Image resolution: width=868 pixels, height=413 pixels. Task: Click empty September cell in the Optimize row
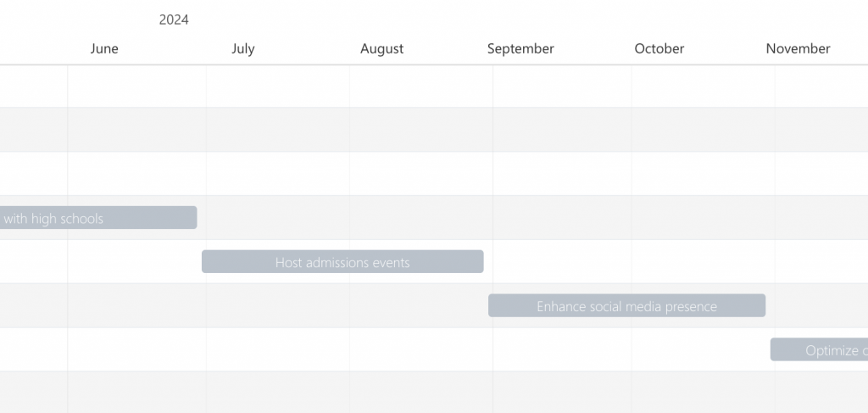pos(562,349)
